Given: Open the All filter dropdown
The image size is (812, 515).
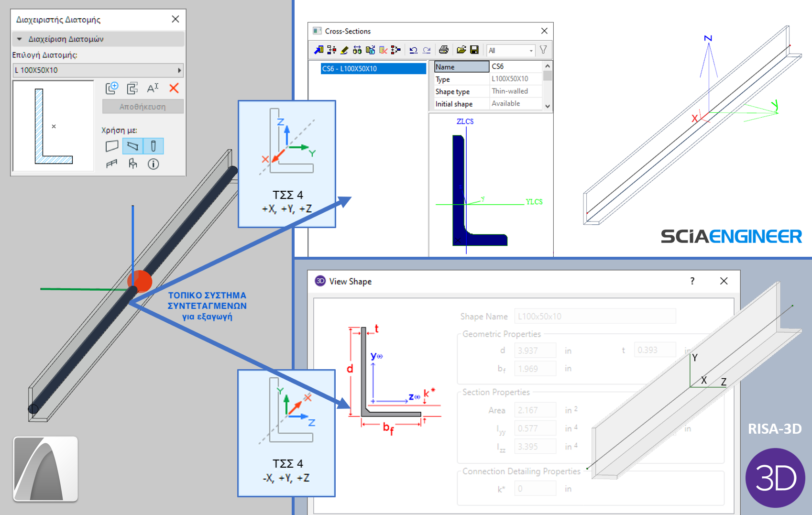Looking at the screenshot, I should coord(511,50).
